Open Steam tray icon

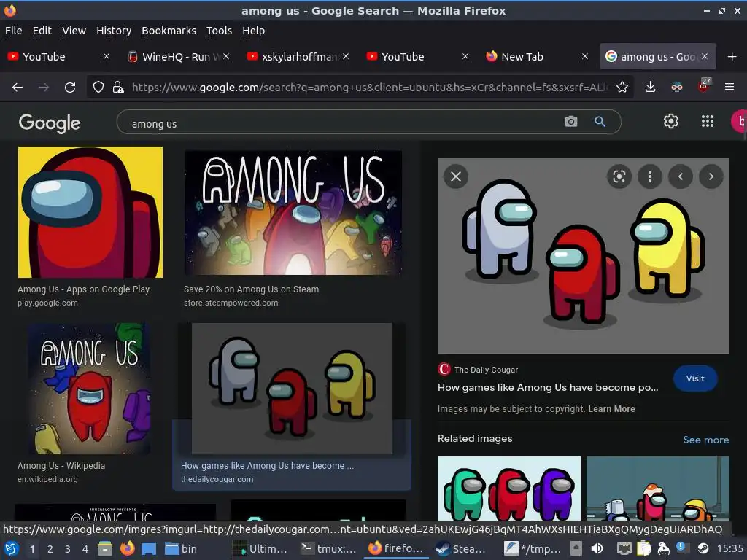[703, 548]
